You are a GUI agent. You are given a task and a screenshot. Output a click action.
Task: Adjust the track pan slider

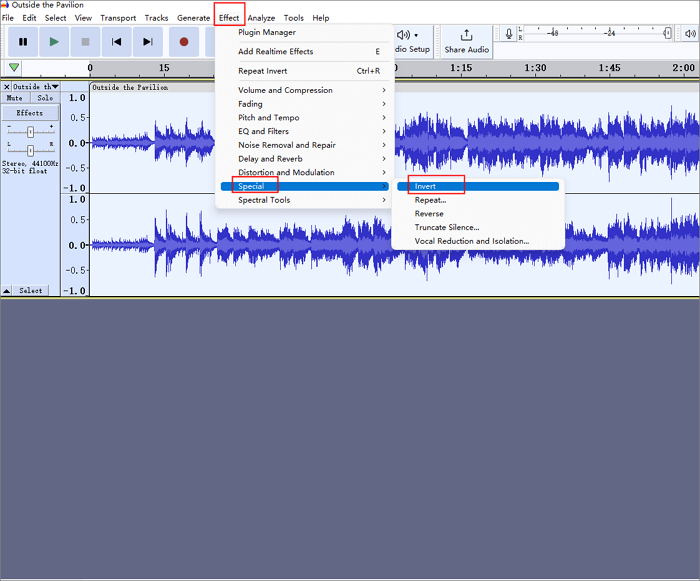tap(30, 150)
